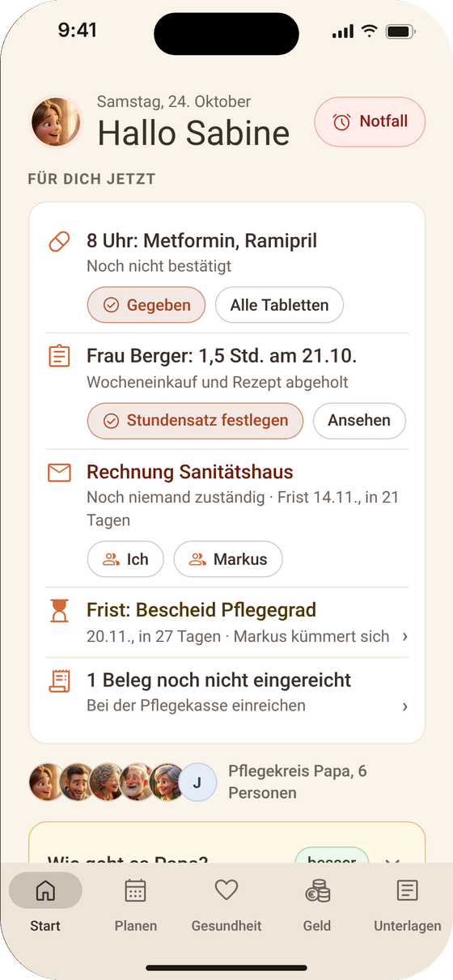Viewport: 453px width, 980px height.
Task: Confirm medication with Gegeben button
Action: pyautogui.click(x=146, y=305)
